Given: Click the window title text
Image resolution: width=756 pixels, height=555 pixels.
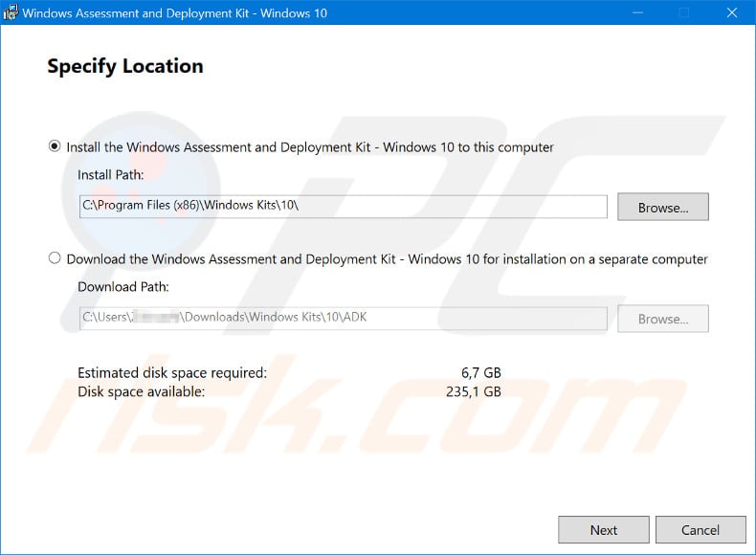Looking at the screenshot, I should [x=174, y=13].
